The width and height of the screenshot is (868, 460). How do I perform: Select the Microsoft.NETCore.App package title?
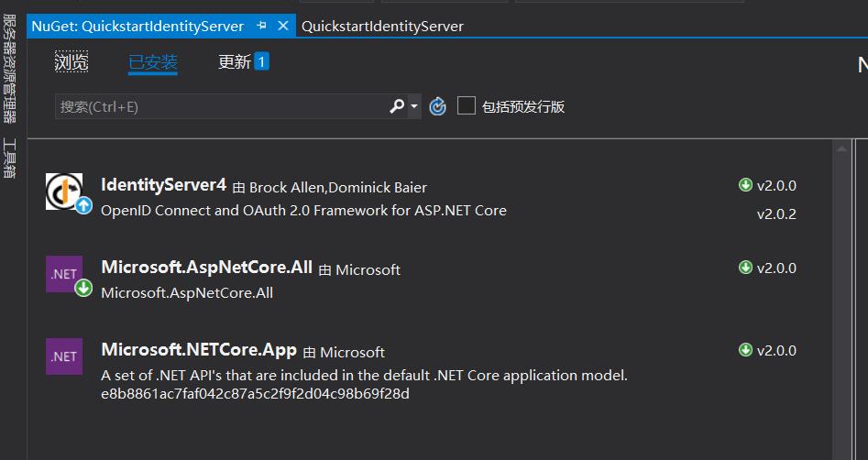(199, 350)
